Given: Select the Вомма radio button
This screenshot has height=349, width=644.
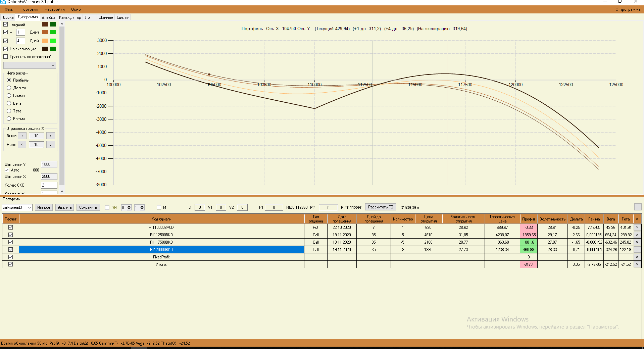Looking at the screenshot, I should click(x=9, y=119).
